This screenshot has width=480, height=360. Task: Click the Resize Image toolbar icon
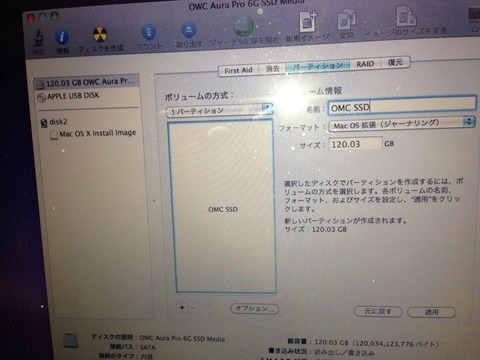pyautogui.click(x=406, y=17)
